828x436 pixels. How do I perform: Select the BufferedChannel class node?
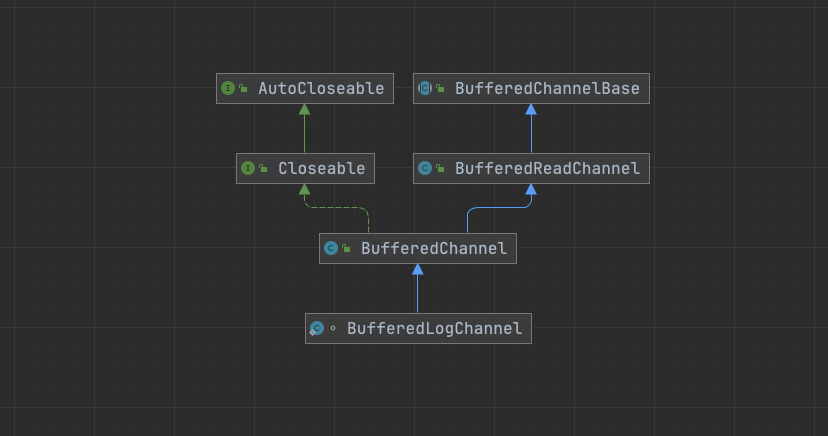[x=418, y=248]
